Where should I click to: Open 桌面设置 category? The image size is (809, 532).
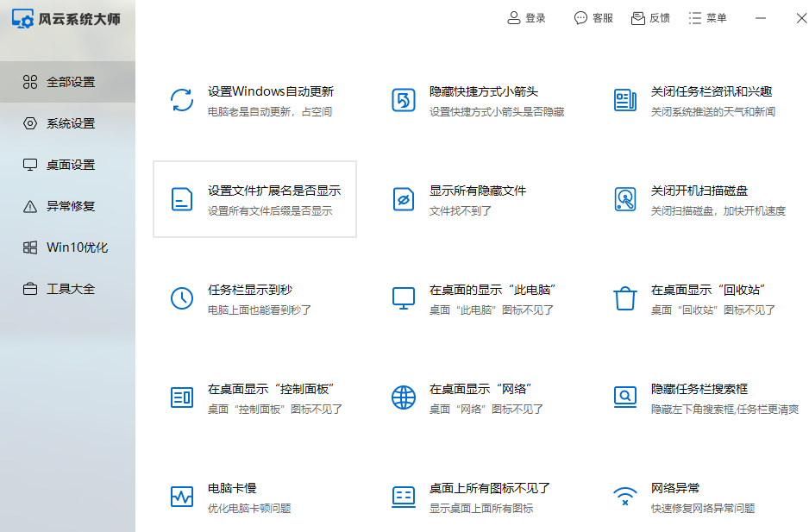click(67, 165)
